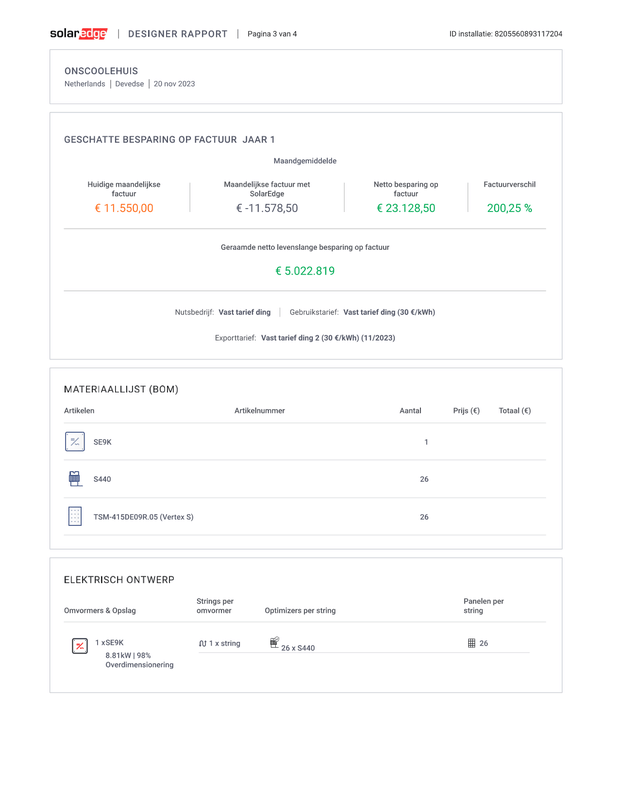Click the project name ONSCOOLEHUIS
Image resolution: width=619 pixels, height=800 pixels.
[x=101, y=71]
